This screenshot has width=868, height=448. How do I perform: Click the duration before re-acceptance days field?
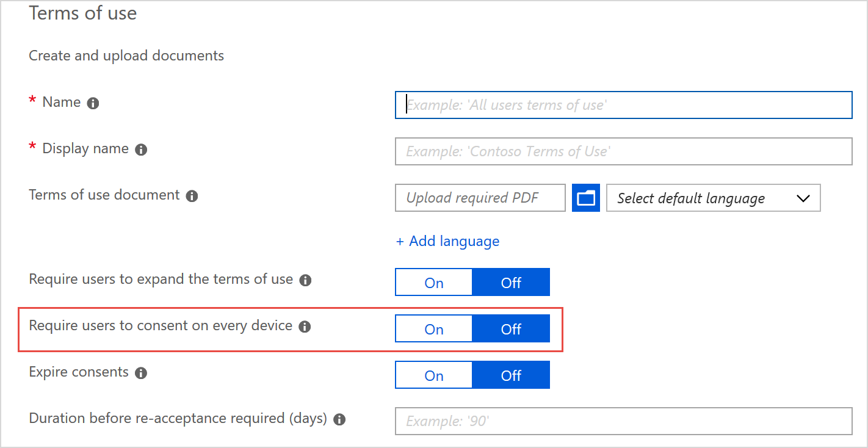[623, 421]
